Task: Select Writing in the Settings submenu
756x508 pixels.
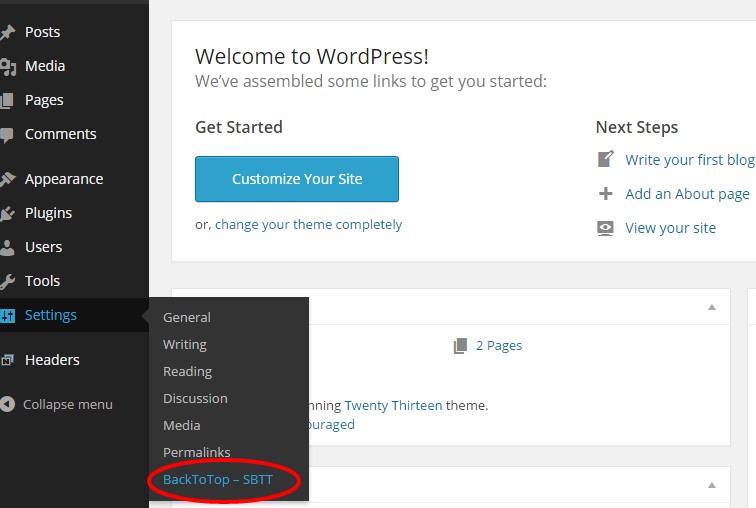Action: (x=185, y=345)
